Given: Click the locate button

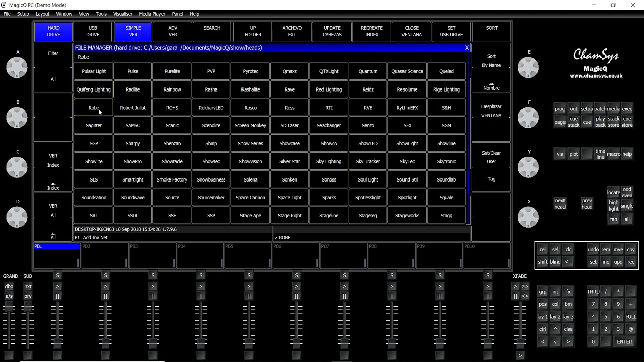Looking at the screenshot, I should pyautogui.click(x=613, y=192).
